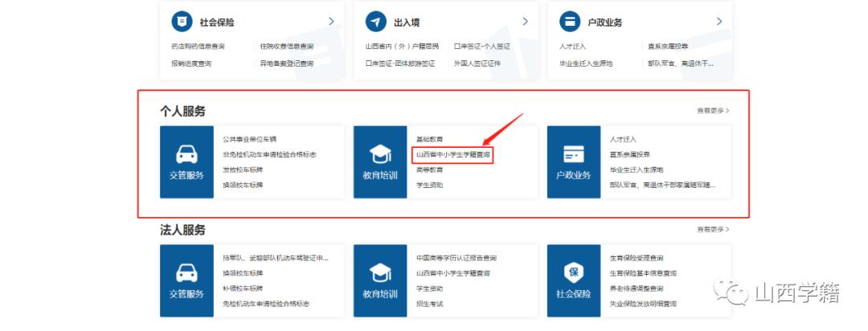Click the 户政业务 title in the top card

(x=605, y=22)
